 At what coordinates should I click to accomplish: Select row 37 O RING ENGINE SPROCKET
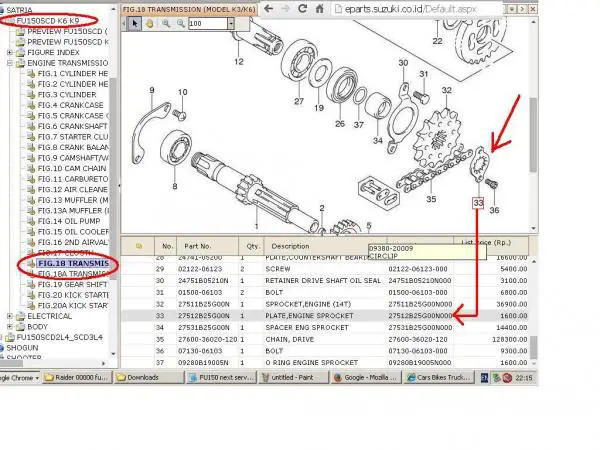point(325,362)
